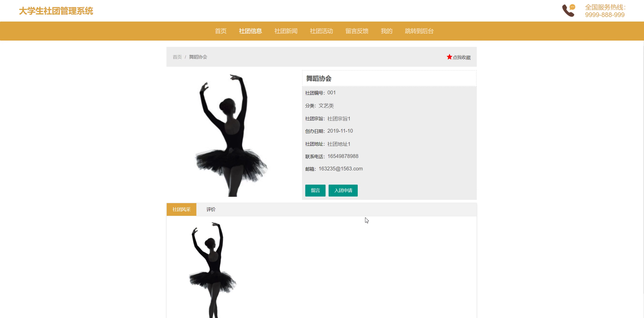Click the phone number 16549878988

[x=343, y=156]
